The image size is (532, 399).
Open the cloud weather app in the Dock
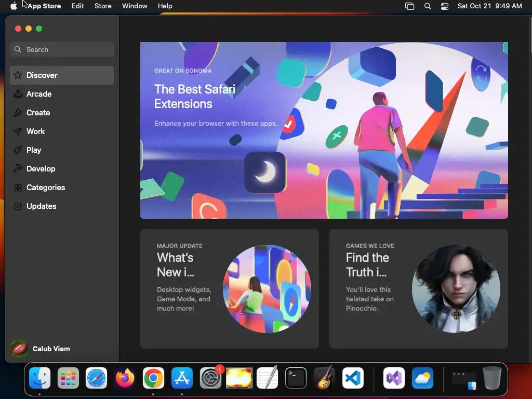[x=422, y=378]
